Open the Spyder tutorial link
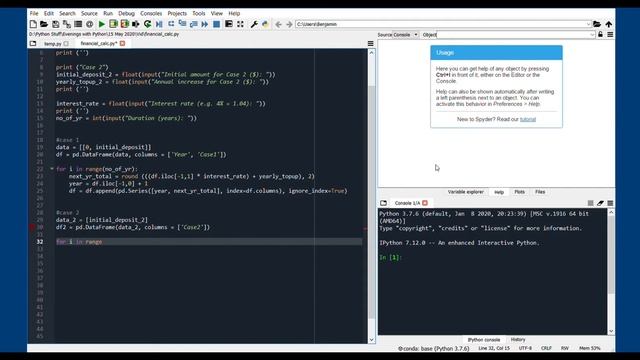Viewport: 640px width, 360px height. pyautogui.click(x=528, y=119)
